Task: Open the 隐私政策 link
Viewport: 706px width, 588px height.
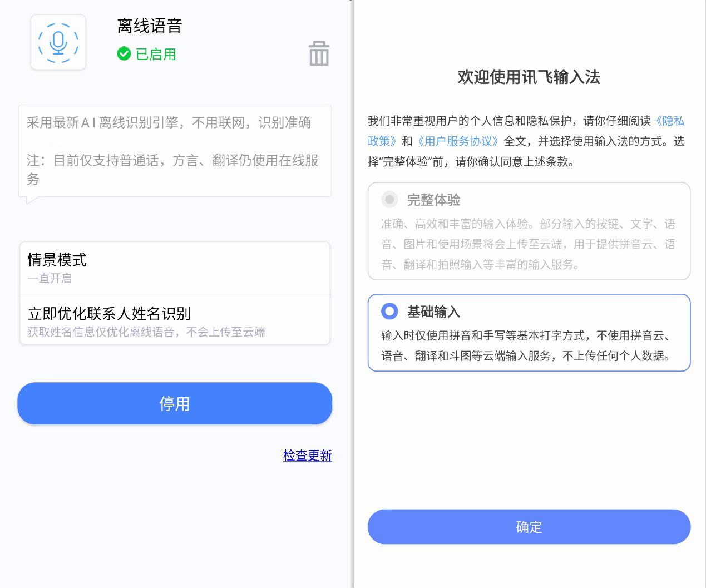Action: click(670, 121)
